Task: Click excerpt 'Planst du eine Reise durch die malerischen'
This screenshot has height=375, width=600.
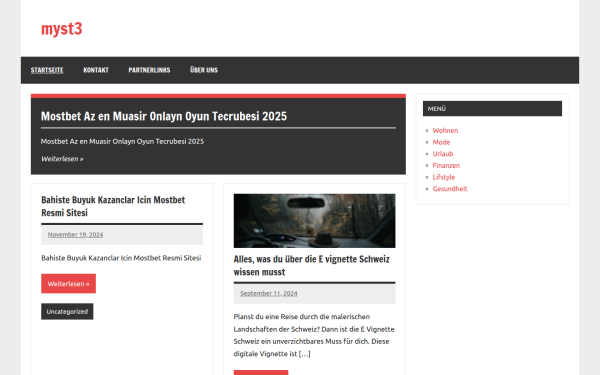Action: tap(302, 317)
